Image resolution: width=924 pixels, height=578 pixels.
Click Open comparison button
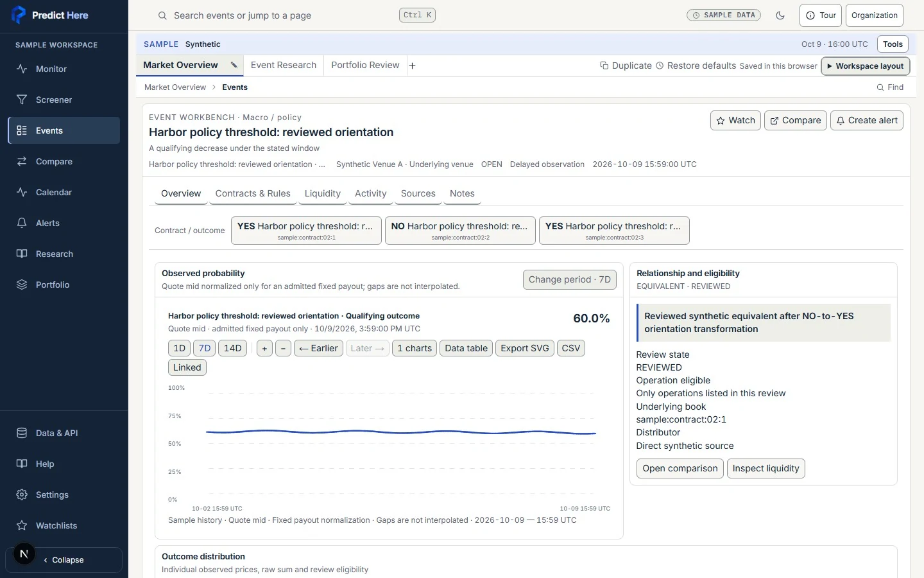point(680,468)
